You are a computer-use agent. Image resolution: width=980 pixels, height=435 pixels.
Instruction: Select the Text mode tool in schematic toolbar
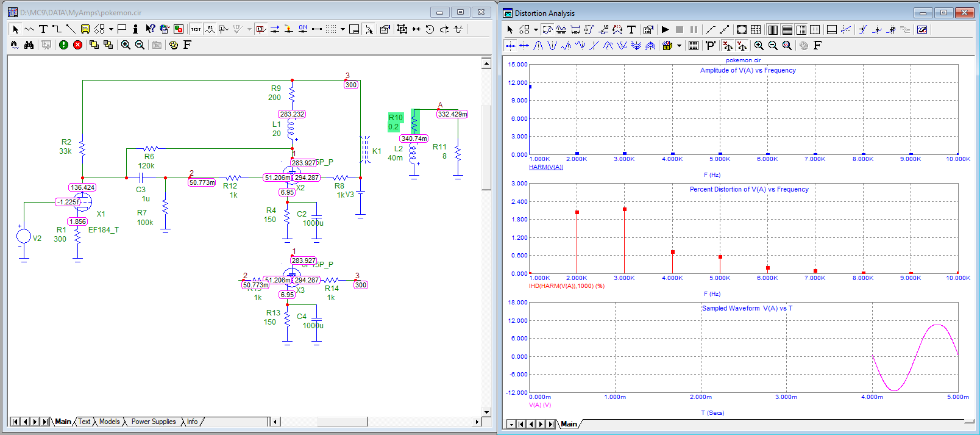click(x=43, y=29)
